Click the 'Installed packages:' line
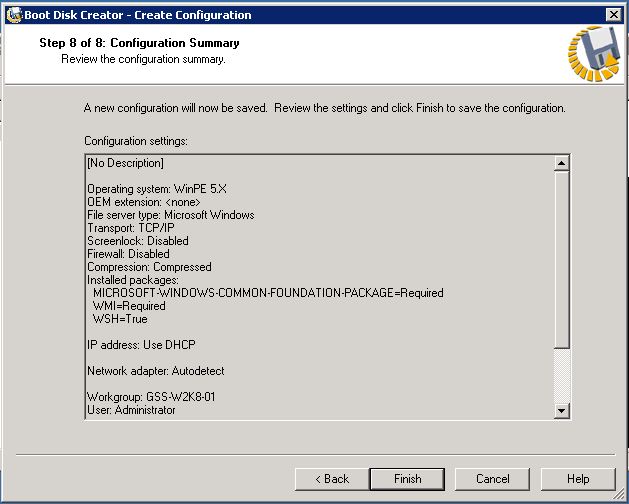The width and height of the screenshot is (629, 504). pyautogui.click(x=133, y=280)
